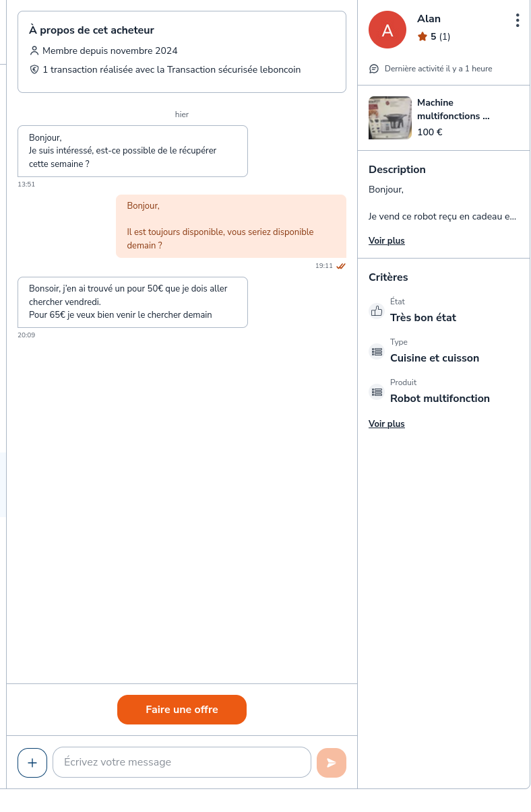Click the last activity chat bubble icon
Screen dimensions: 531x812
(374, 69)
